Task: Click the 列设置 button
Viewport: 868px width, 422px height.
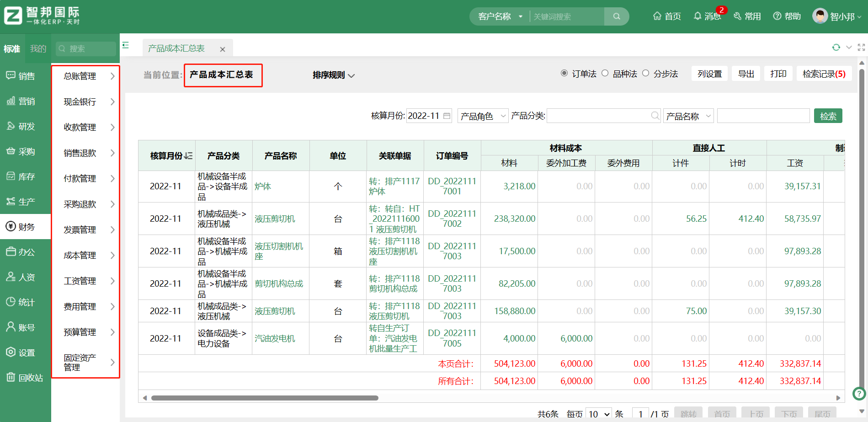Action: 709,74
